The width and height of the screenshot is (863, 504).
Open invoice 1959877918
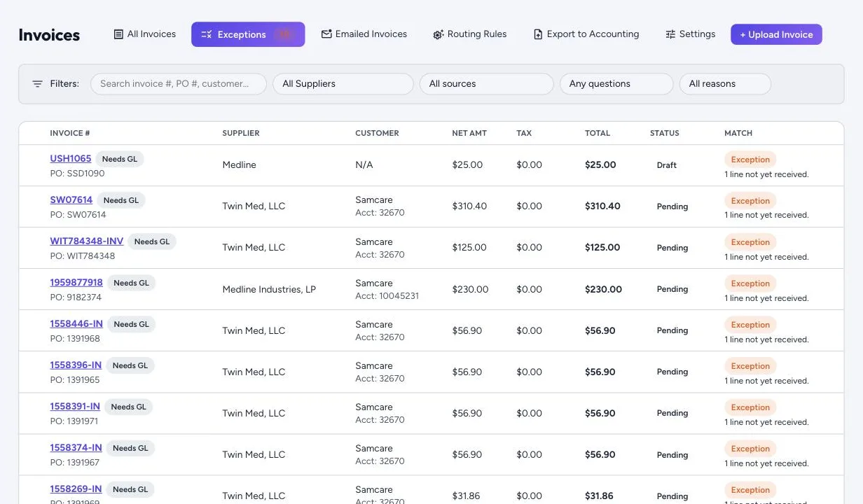coord(76,283)
